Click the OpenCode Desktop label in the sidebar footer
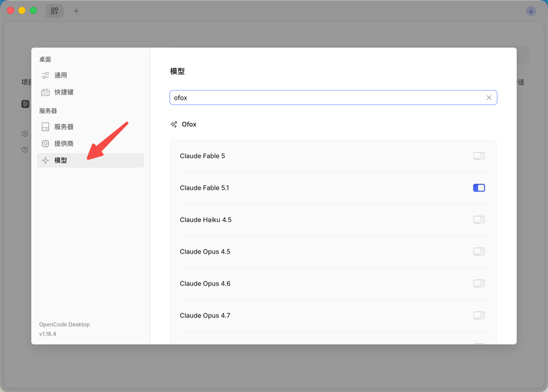This screenshot has width=548, height=392. coord(65,324)
